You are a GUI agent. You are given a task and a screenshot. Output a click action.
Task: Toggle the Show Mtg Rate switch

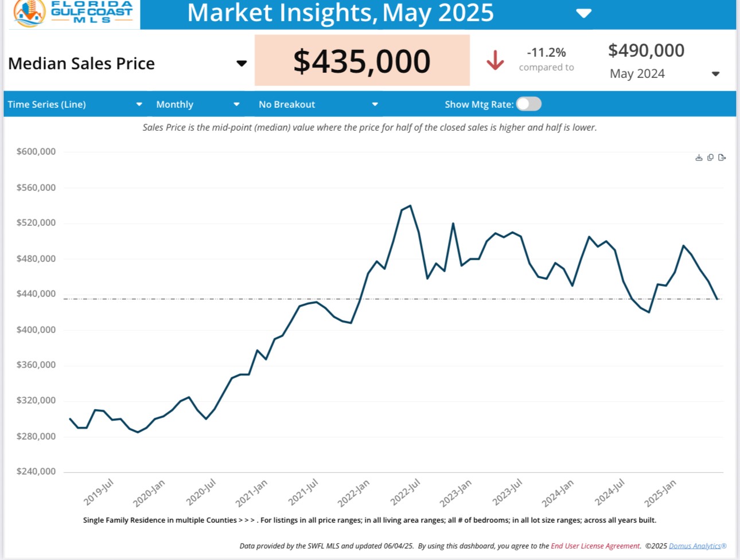tap(528, 104)
